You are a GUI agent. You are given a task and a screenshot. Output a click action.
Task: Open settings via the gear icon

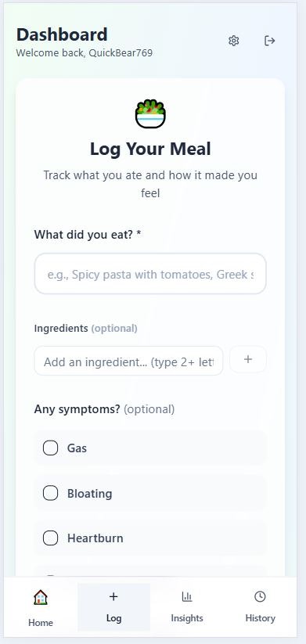234,41
